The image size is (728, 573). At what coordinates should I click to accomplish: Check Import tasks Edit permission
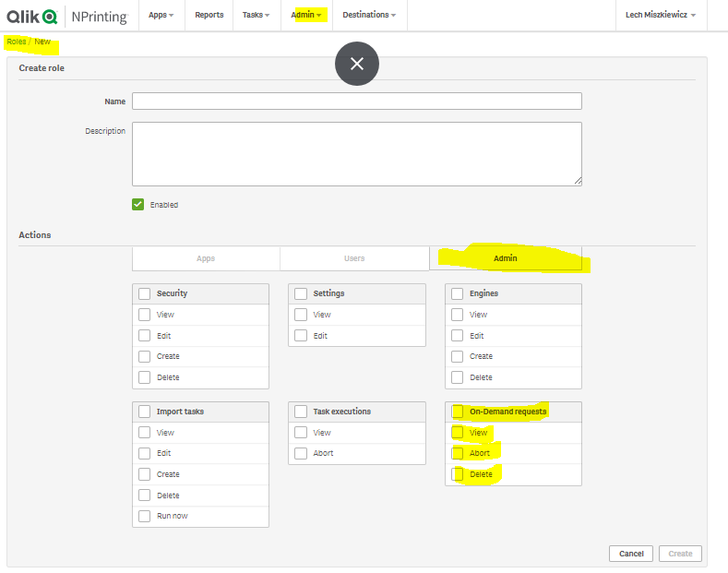(144, 453)
